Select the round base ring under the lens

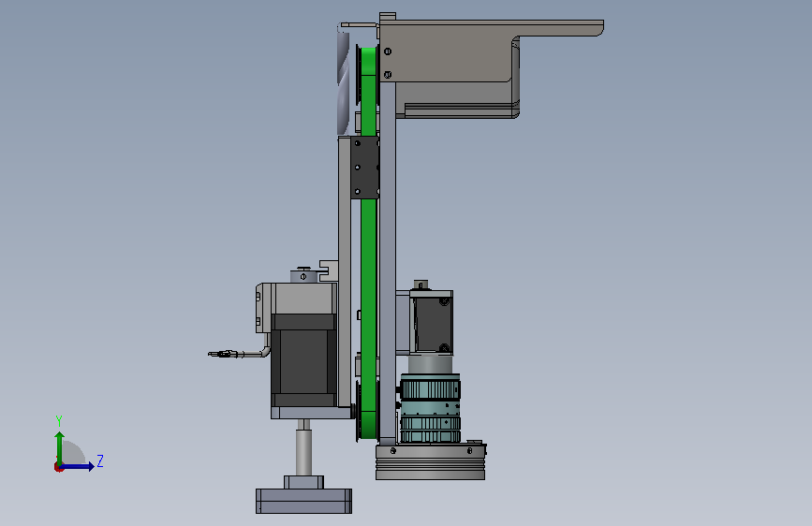point(430,461)
